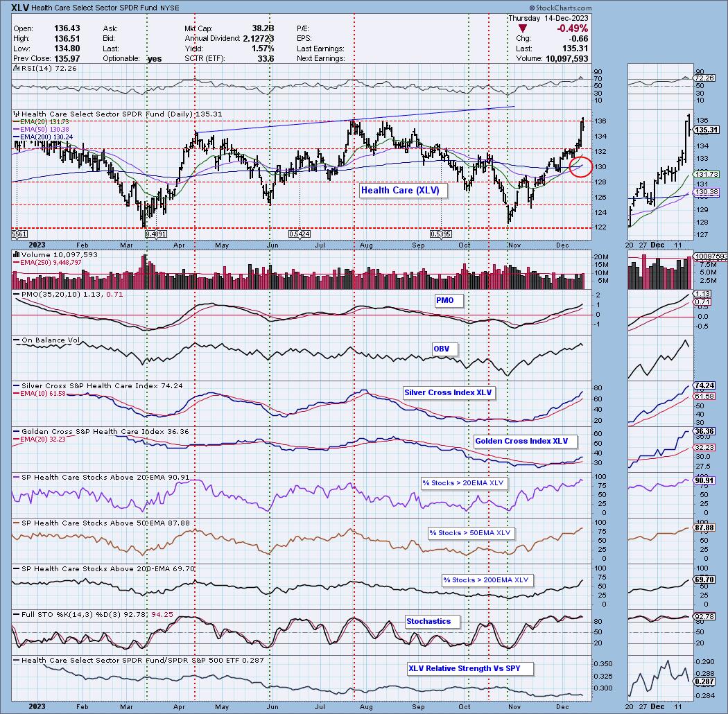The image size is (728, 714).
Task: Click the OBV annotation label box
Action: (445, 349)
